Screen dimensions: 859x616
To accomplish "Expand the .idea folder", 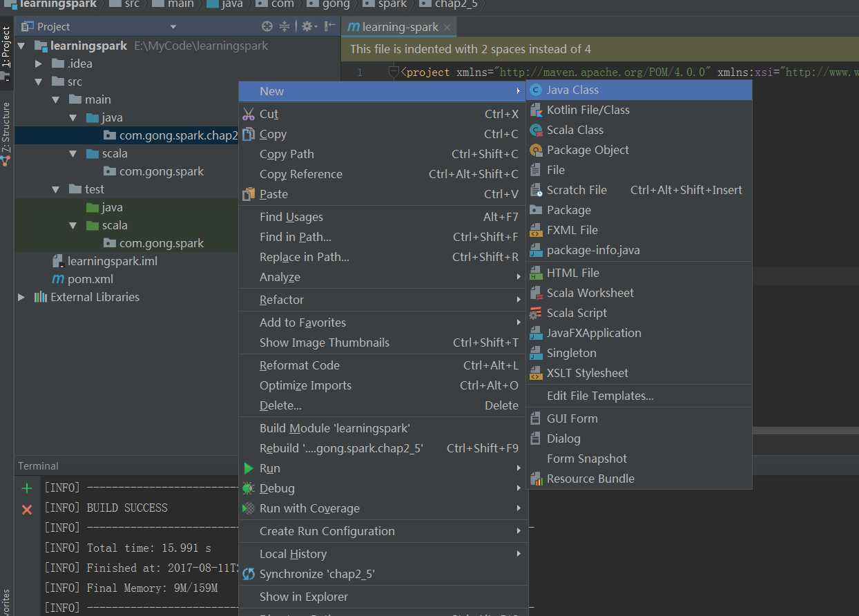I will tap(39, 64).
